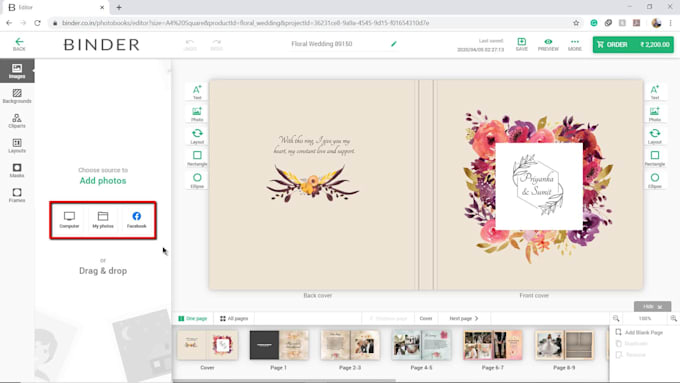The height and width of the screenshot is (383, 680).
Task: Select the Page 1 thumbnail
Action: tap(279, 345)
